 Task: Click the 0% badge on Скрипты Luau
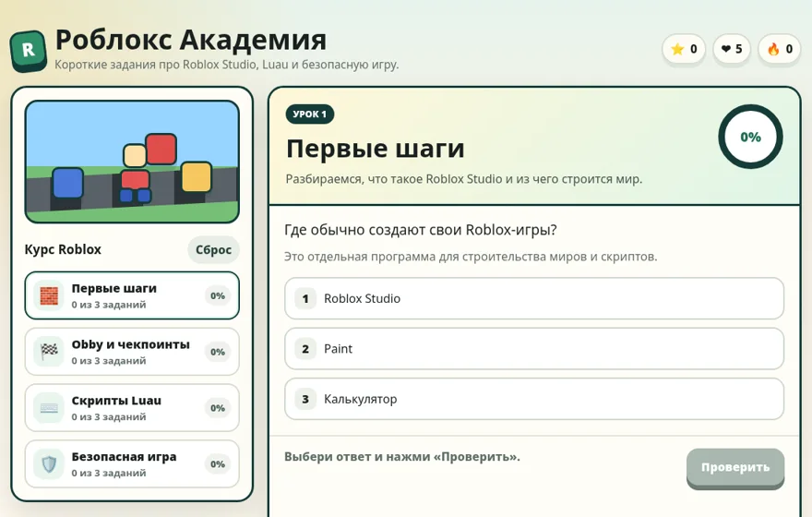click(x=218, y=408)
